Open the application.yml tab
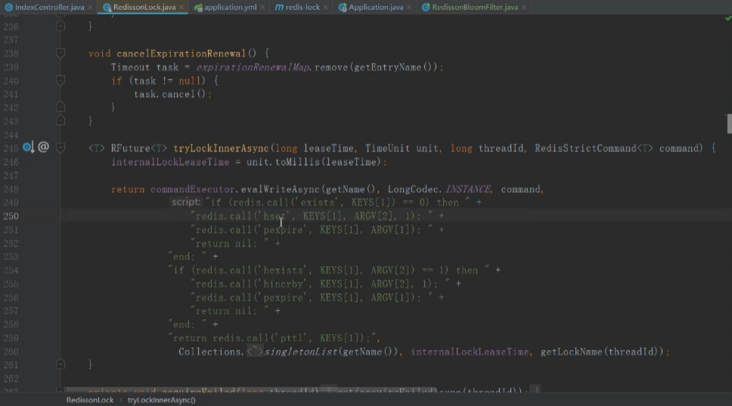Screen dimensions: 732x406 (x=230, y=7)
